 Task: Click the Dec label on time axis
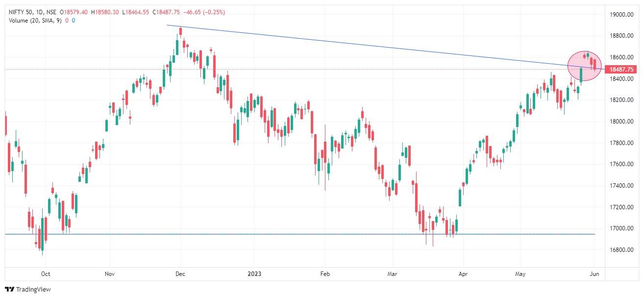(x=180, y=274)
